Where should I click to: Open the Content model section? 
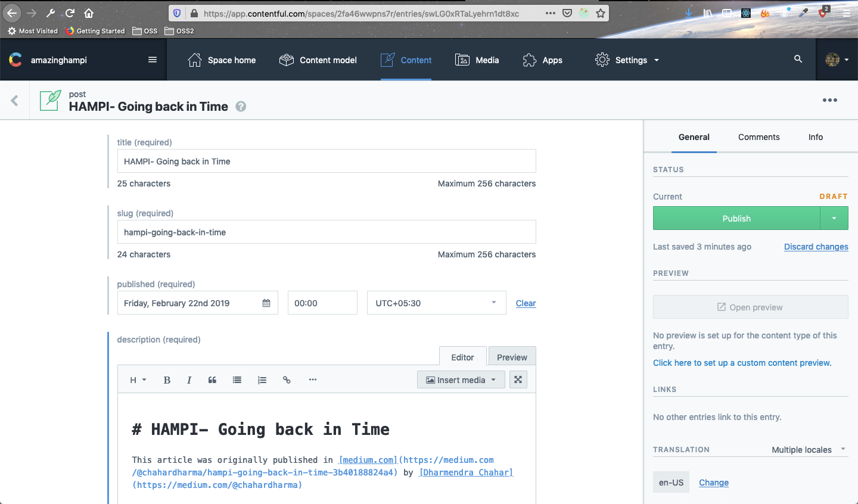pos(318,60)
